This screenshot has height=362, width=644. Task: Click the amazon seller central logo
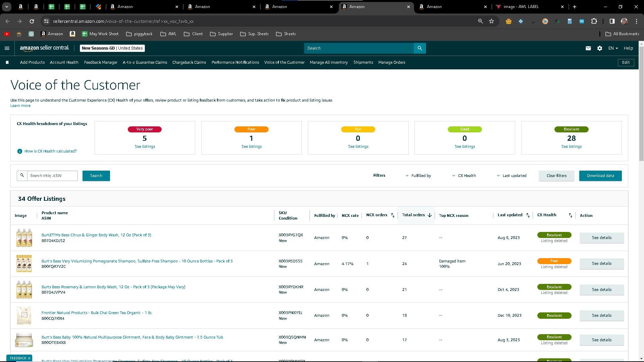(44, 48)
